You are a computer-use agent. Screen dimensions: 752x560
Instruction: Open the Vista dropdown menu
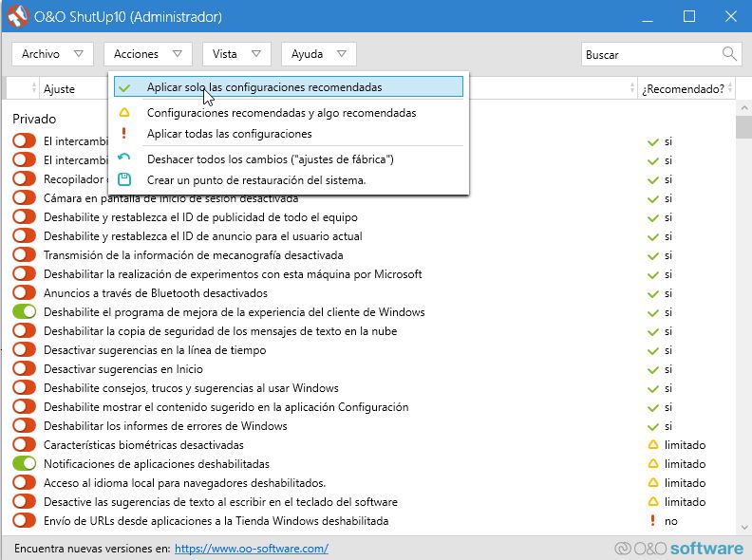[237, 54]
